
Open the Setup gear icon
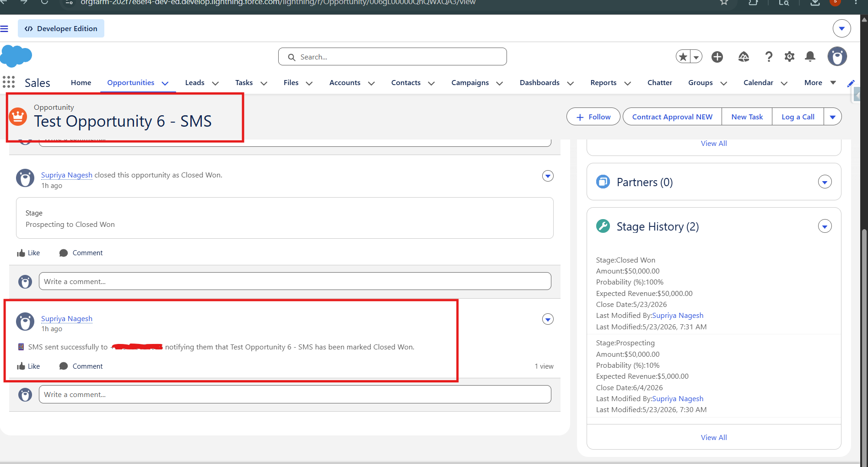point(789,57)
